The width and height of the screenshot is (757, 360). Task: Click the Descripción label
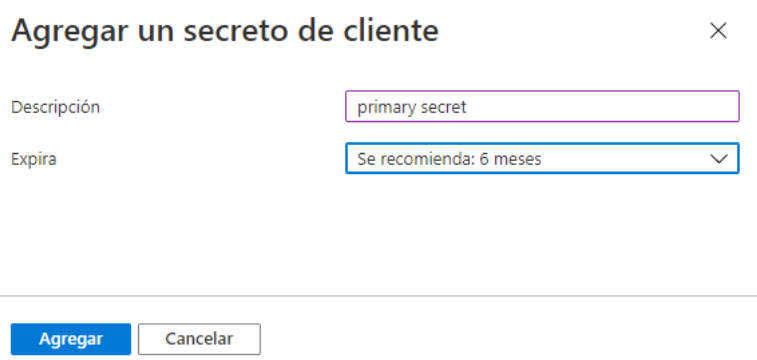(x=56, y=107)
